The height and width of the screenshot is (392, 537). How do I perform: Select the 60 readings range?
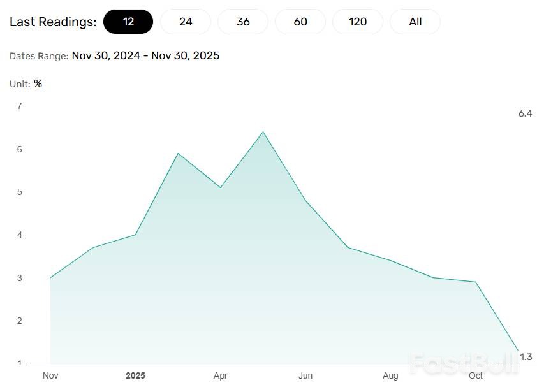click(x=300, y=22)
